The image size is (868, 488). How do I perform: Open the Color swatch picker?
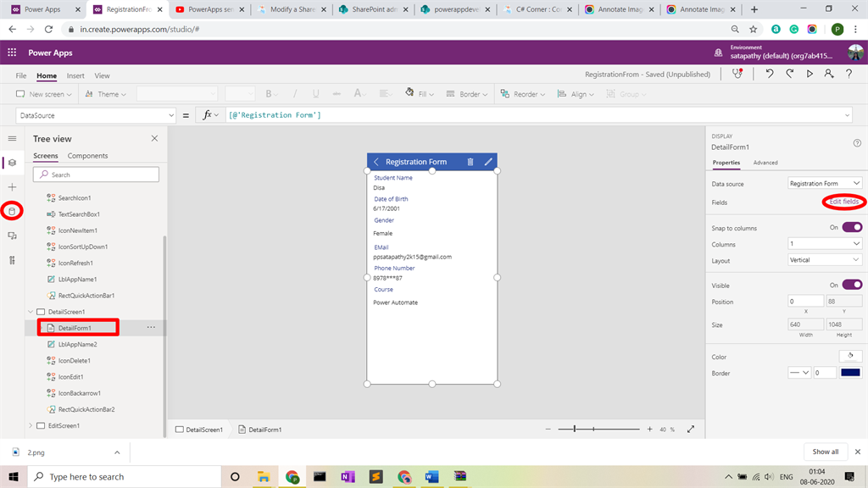pos(850,355)
